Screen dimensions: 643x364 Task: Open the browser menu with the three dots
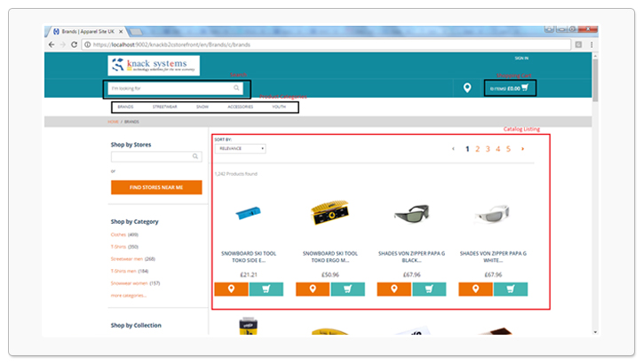[591, 44]
